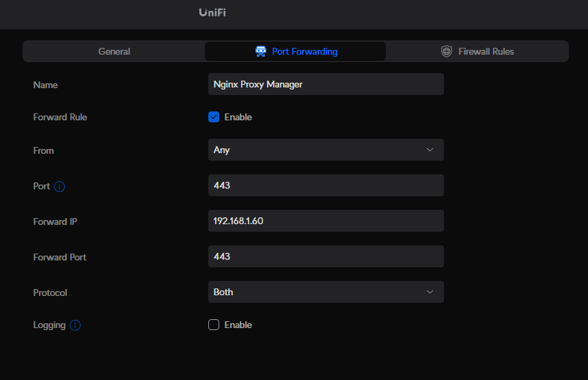Click the From label text
The height and width of the screenshot is (380, 588).
point(44,151)
